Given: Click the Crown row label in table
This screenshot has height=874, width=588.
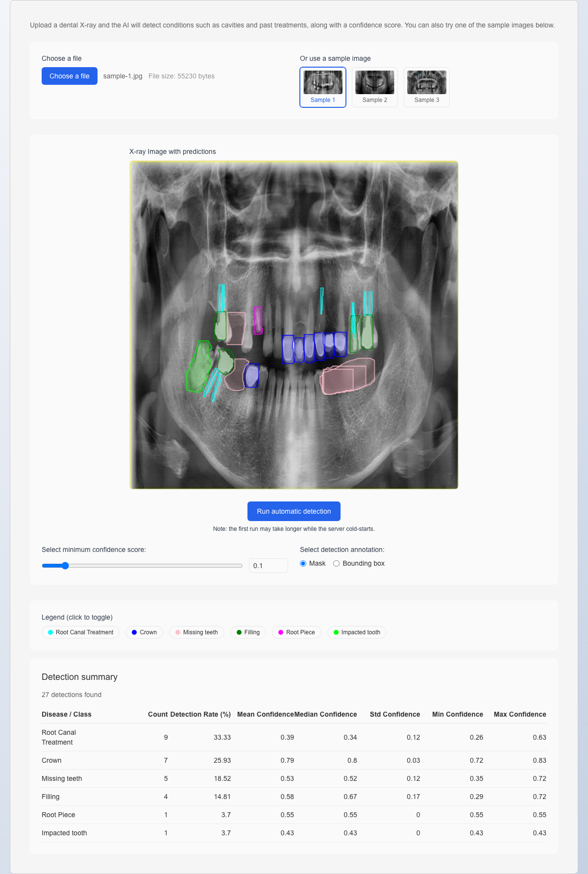Looking at the screenshot, I should (x=51, y=760).
